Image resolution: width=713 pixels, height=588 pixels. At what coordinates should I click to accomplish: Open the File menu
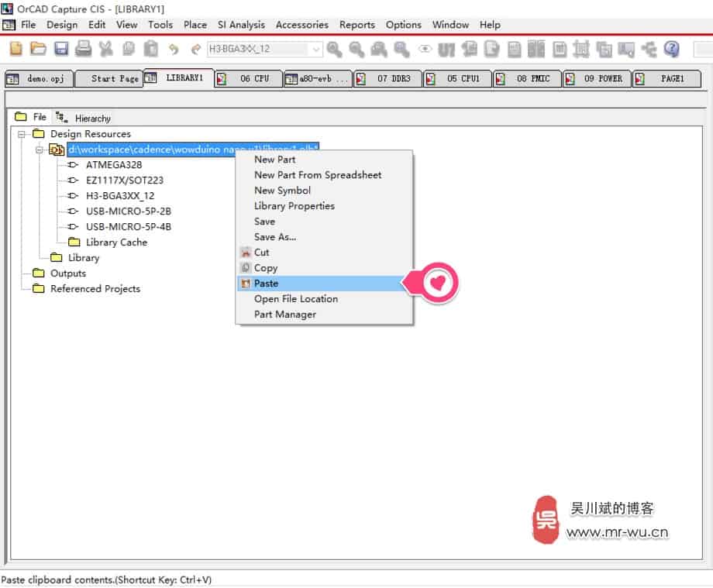pyautogui.click(x=28, y=25)
